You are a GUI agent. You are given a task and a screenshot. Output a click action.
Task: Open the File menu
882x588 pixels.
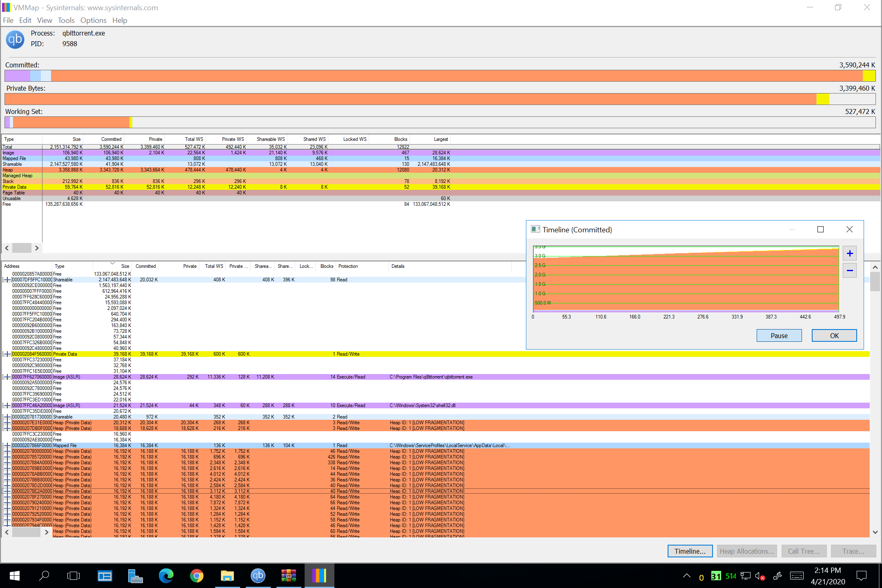(x=8, y=20)
